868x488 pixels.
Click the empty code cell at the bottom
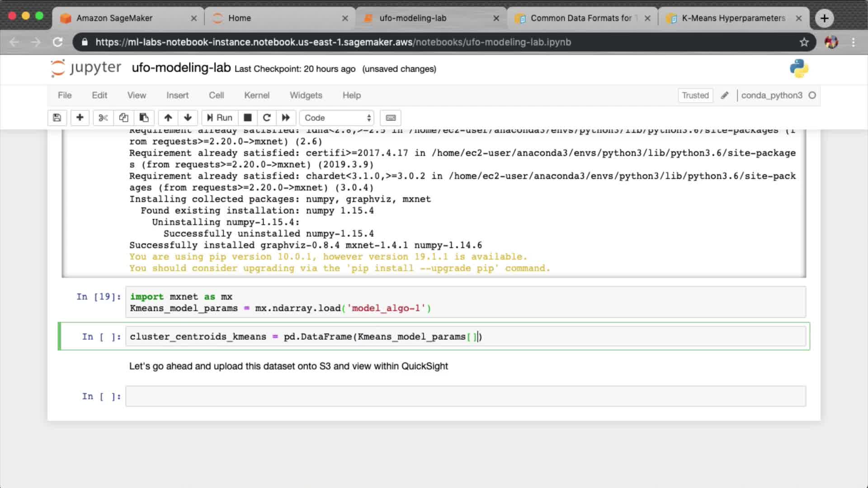[x=465, y=396]
